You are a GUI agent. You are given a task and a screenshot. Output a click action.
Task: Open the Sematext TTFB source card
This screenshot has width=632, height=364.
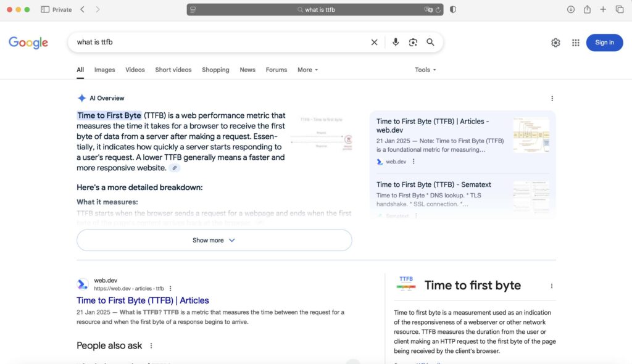pos(434,184)
